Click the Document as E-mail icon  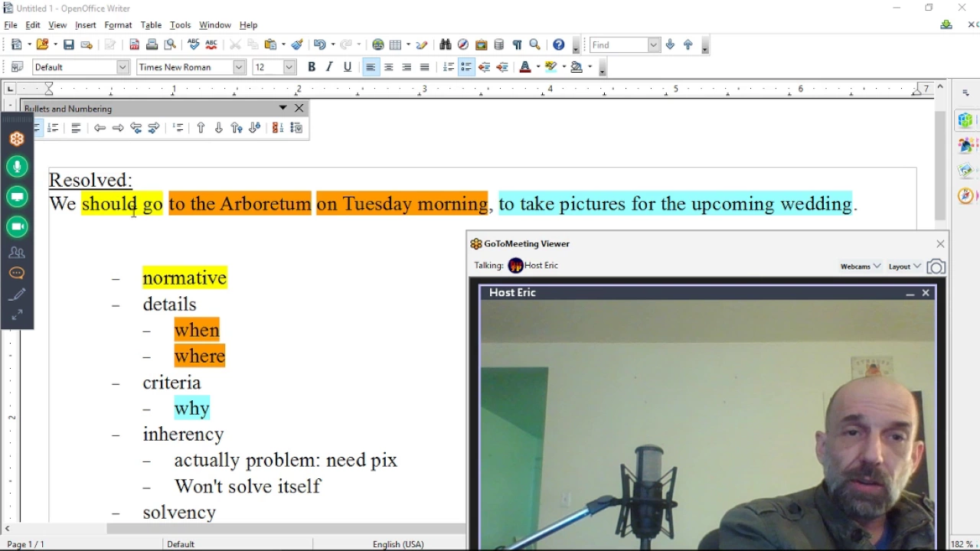point(87,45)
